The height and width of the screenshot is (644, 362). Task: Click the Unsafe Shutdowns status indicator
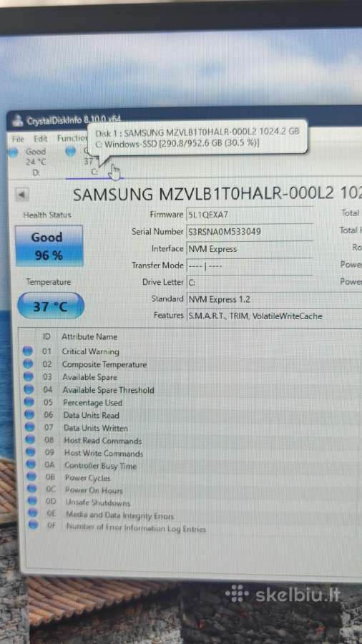[32, 501]
